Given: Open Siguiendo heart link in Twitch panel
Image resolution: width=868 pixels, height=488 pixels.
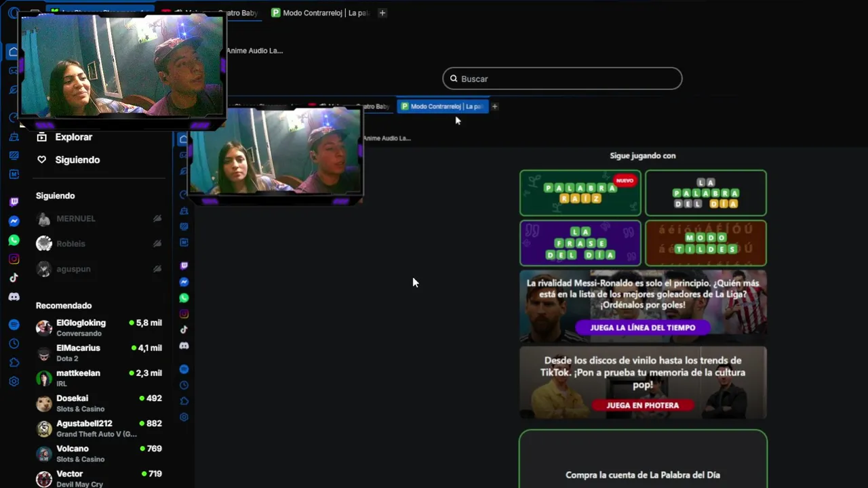Looking at the screenshot, I should click(x=68, y=160).
